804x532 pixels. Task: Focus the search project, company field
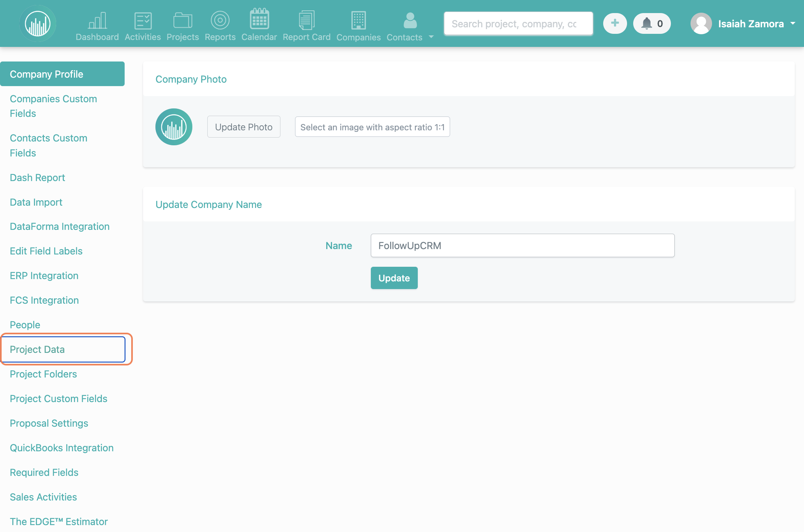pyautogui.click(x=518, y=23)
